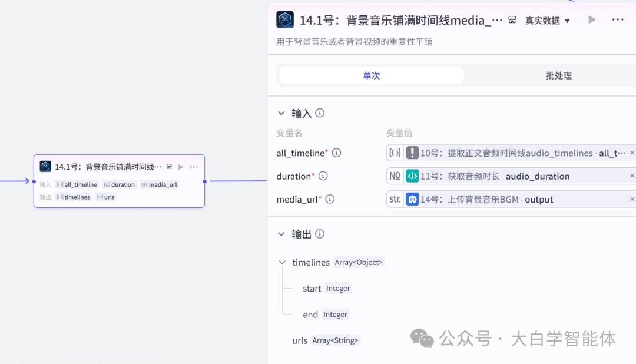
Task: Click the object-array type icon of all_timeline
Action: 395,153
